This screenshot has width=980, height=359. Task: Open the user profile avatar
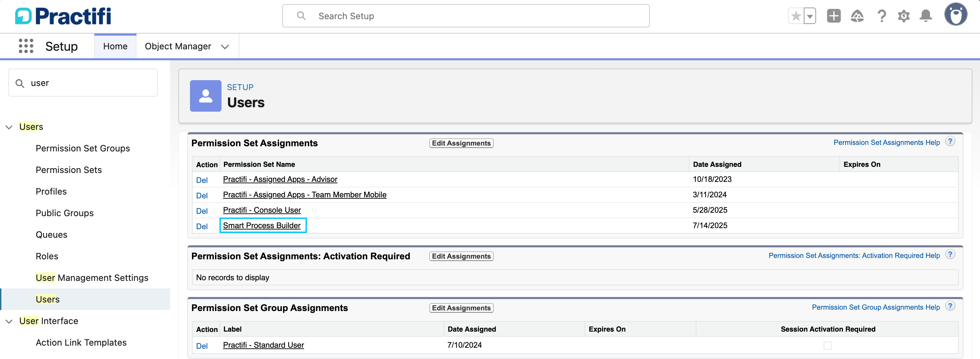coord(956,14)
